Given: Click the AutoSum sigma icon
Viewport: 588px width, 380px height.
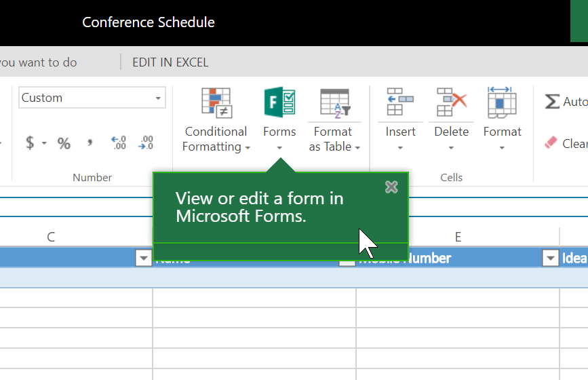Looking at the screenshot, I should coord(552,101).
